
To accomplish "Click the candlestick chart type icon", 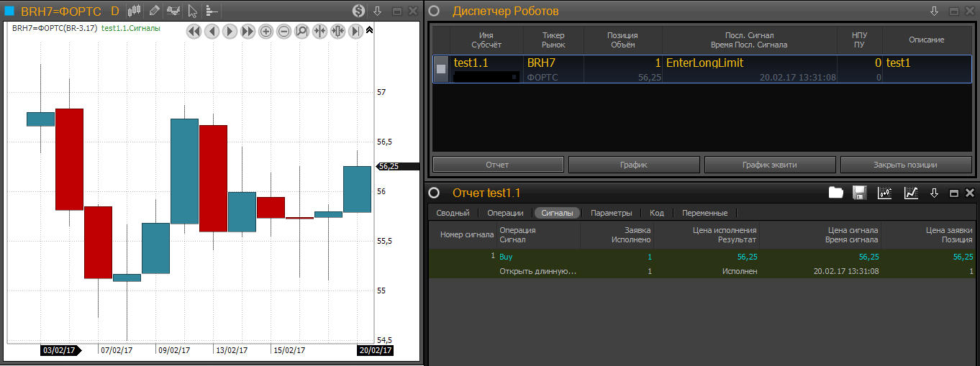I will click(134, 11).
